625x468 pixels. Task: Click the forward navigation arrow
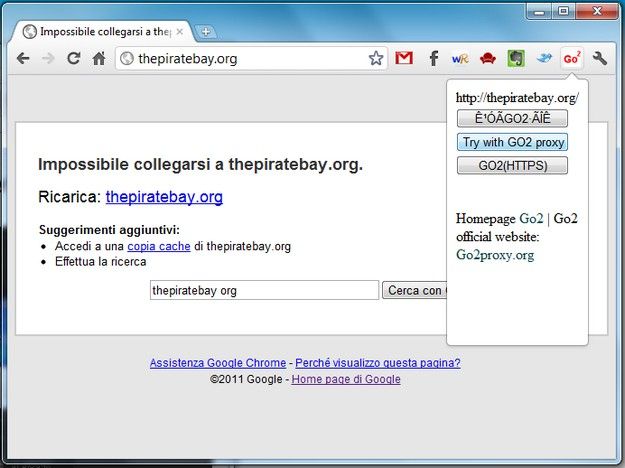point(48,59)
